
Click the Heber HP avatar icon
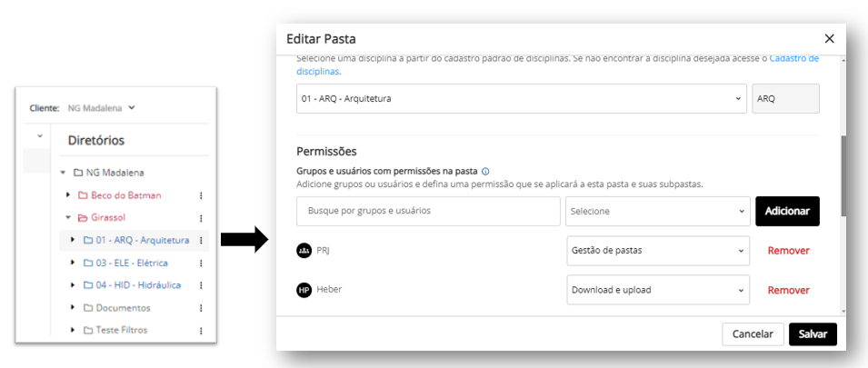(x=304, y=290)
